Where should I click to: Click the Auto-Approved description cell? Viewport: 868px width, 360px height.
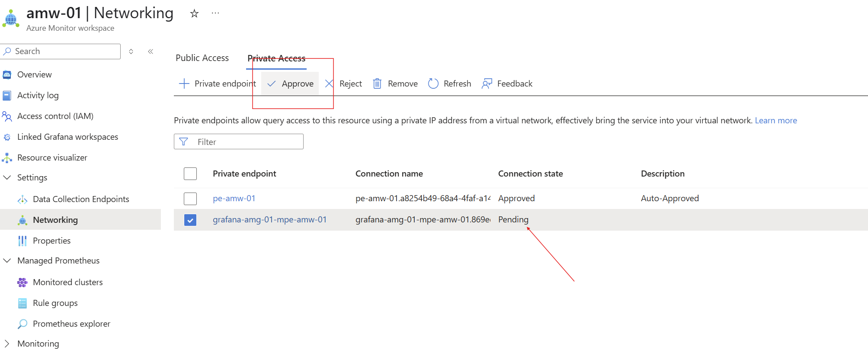point(670,199)
